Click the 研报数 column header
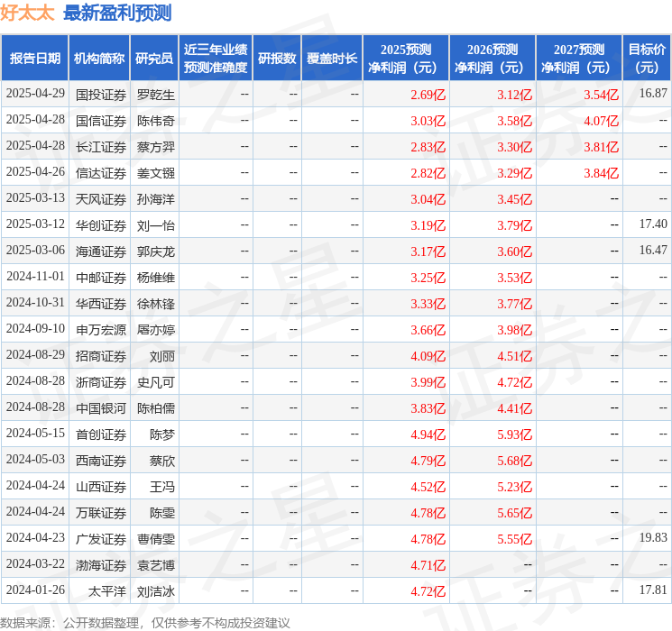 [277, 59]
